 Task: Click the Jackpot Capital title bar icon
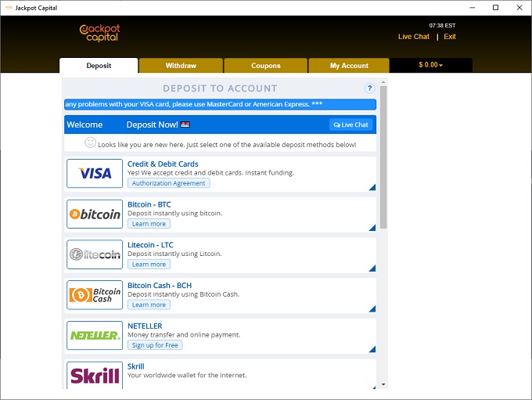(9, 8)
